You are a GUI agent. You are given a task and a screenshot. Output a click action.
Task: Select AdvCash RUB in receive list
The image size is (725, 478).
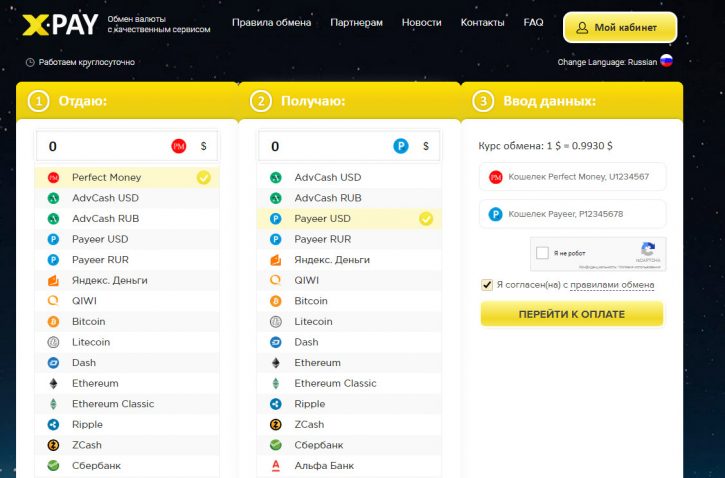(x=349, y=198)
